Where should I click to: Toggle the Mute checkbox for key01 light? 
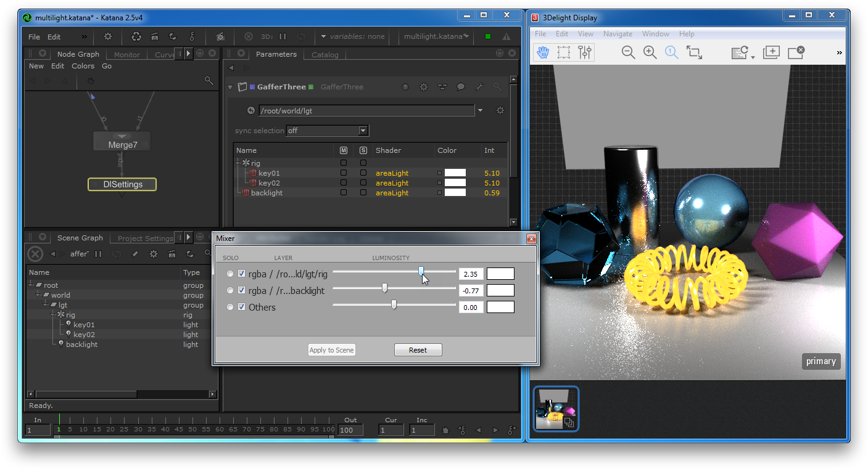click(344, 173)
